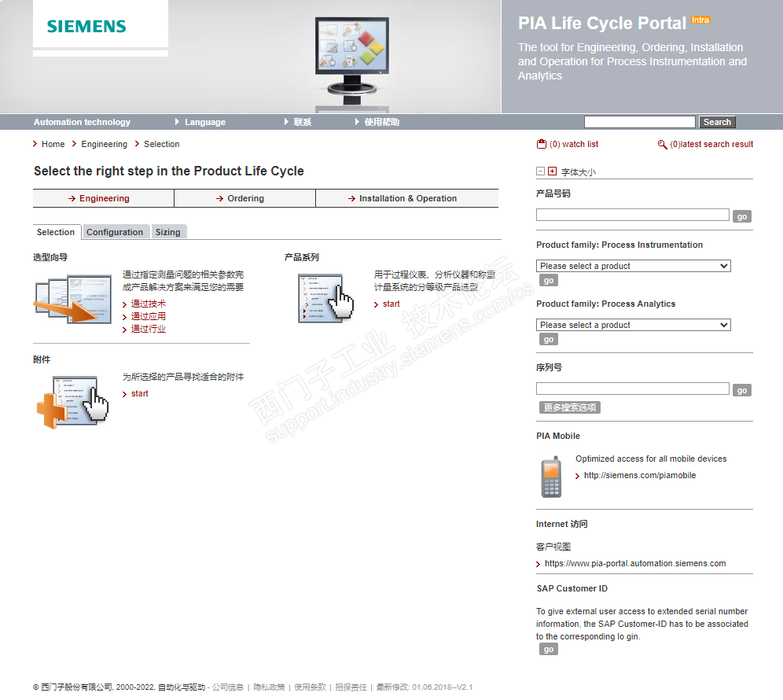Click the top search input field

[x=640, y=122]
